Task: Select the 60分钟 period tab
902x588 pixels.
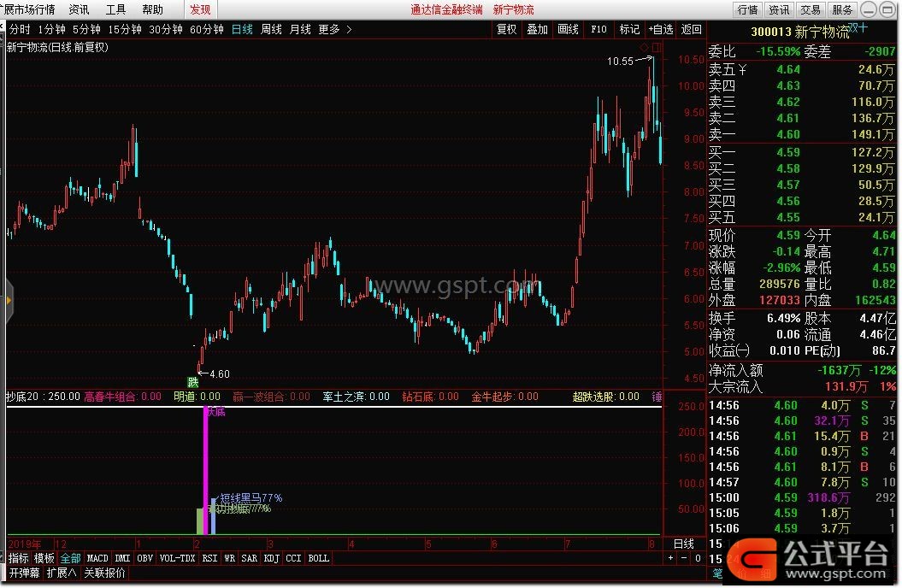Action: pyautogui.click(x=207, y=29)
